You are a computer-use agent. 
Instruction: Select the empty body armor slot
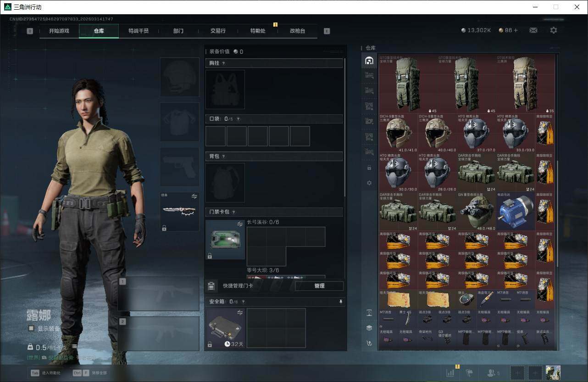click(x=180, y=122)
